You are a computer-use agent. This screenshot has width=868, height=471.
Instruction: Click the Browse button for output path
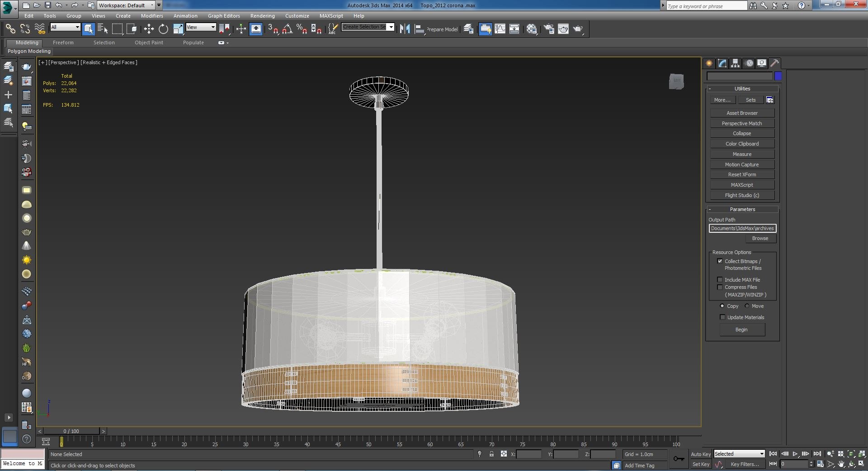point(760,238)
